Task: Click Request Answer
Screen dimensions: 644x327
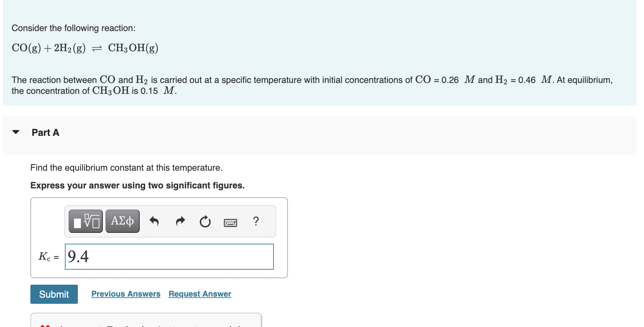Action: pos(199,294)
